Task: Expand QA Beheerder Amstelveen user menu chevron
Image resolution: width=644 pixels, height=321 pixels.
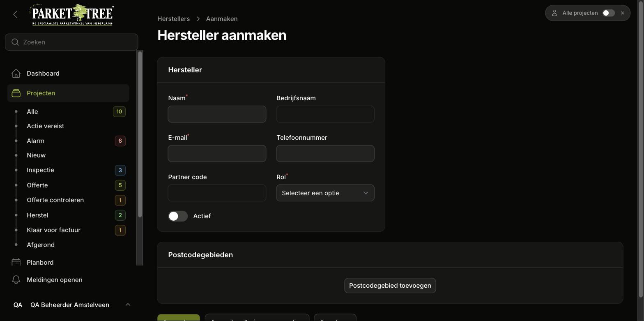Action: click(128, 305)
